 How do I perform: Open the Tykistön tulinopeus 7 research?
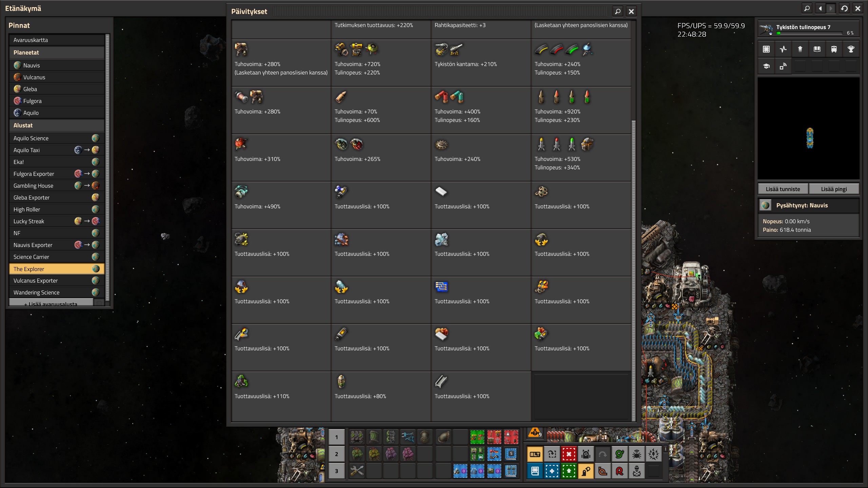(x=809, y=29)
